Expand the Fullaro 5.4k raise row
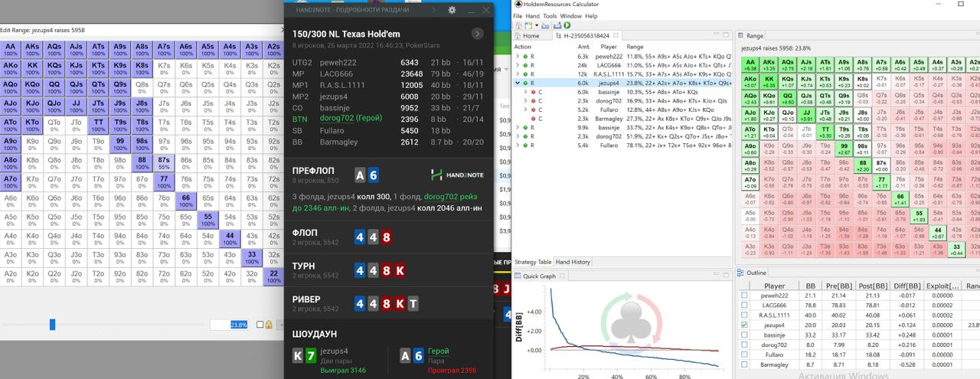 tap(517, 145)
